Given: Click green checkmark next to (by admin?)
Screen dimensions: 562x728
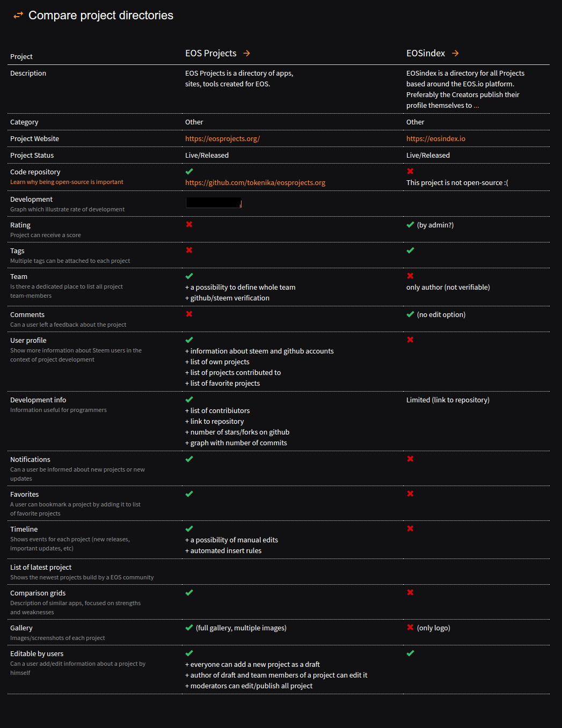Looking at the screenshot, I should [x=410, y=225].
